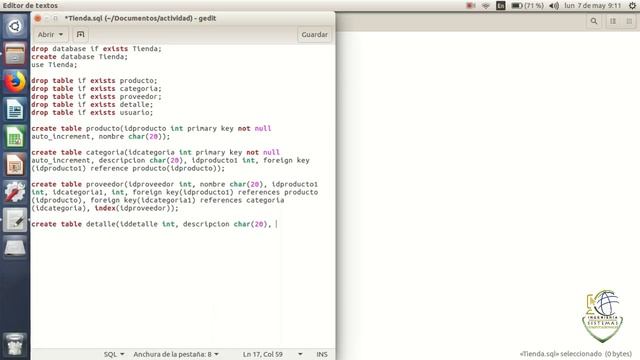
Task: Switch Files window to list view
Action: coord(613,21)
